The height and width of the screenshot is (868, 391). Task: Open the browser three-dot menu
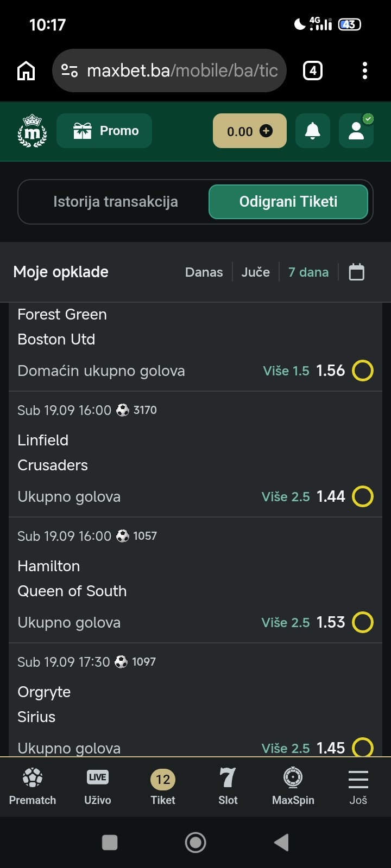[365, 71]
